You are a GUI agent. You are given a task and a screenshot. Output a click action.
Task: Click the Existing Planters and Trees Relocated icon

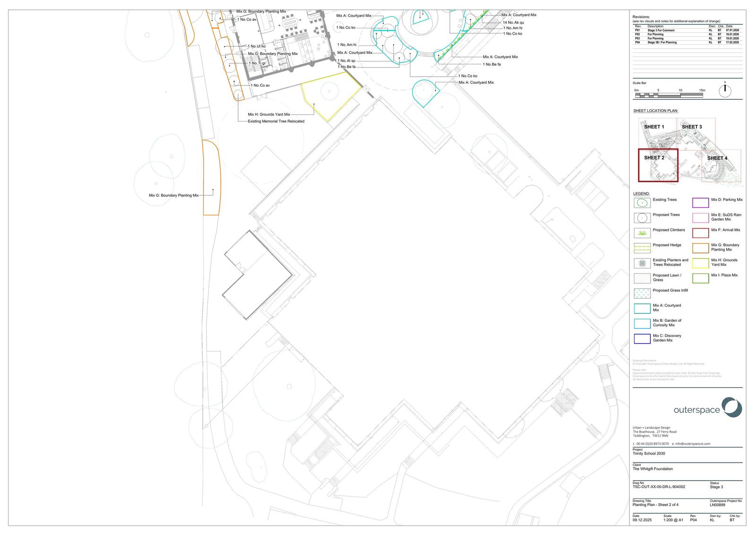coord(642,263)
